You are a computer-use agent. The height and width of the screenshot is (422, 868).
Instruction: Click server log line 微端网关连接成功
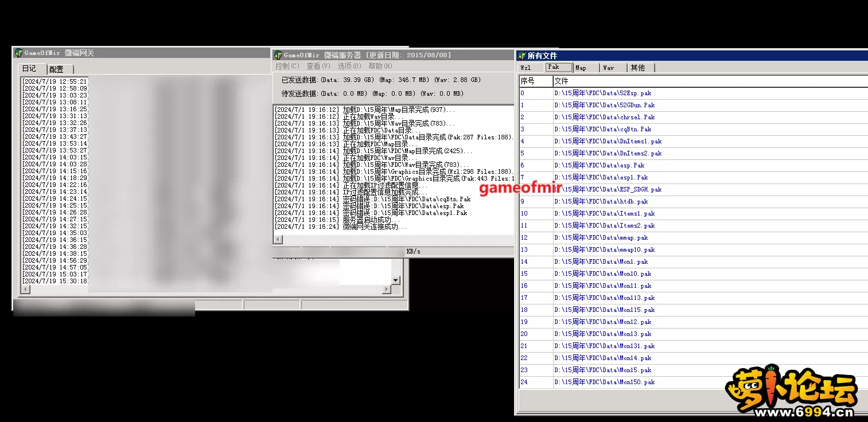[341, 226]
